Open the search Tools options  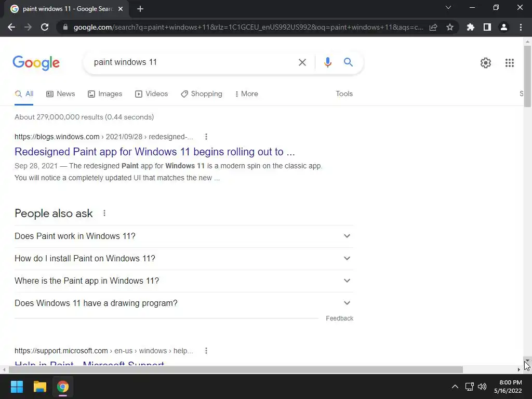[x=344, y=94]
